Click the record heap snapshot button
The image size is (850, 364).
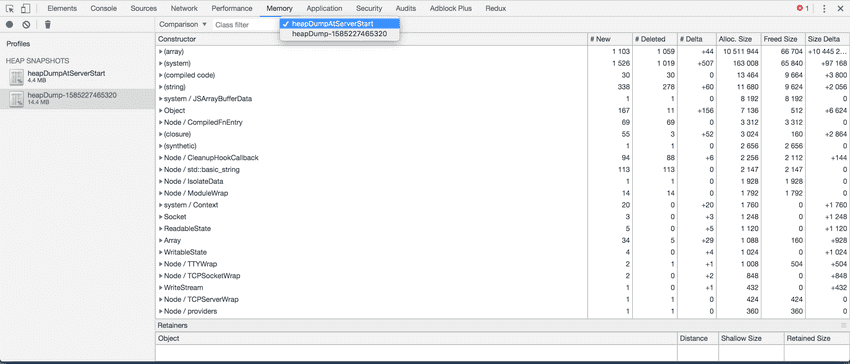tap(9, 24)
